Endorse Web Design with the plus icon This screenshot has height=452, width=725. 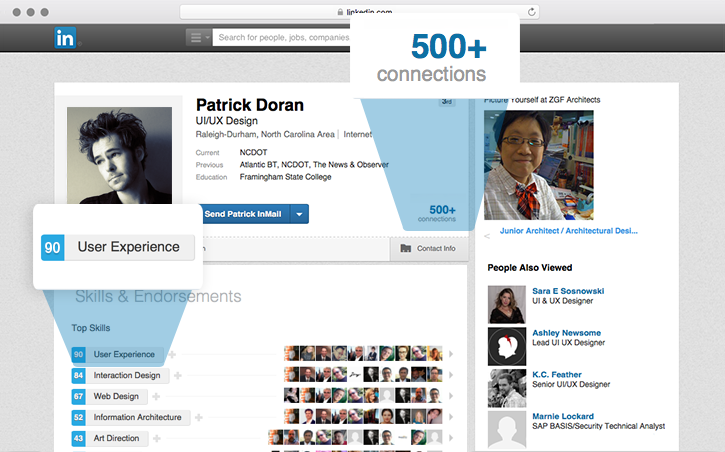point(156,397)
